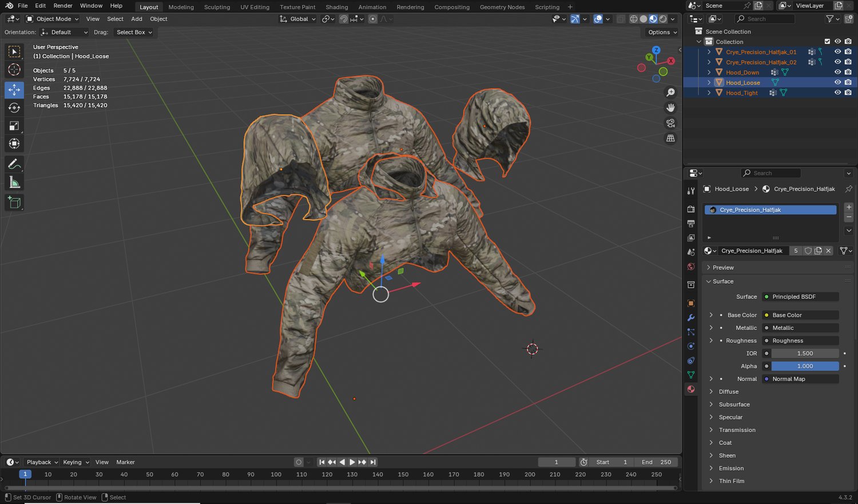This screenshot has width=858, height=504.
Task: Expand the Emission panel
Action: click(x=731, y=469)
